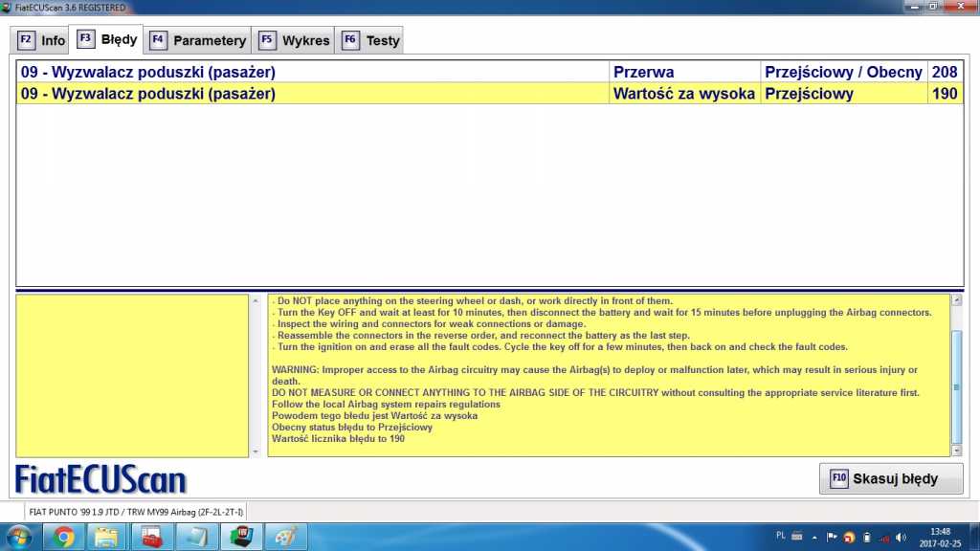Click the FiatECUScan taskbar icon
The image size is (980, 551).
[x=240, y=537]
